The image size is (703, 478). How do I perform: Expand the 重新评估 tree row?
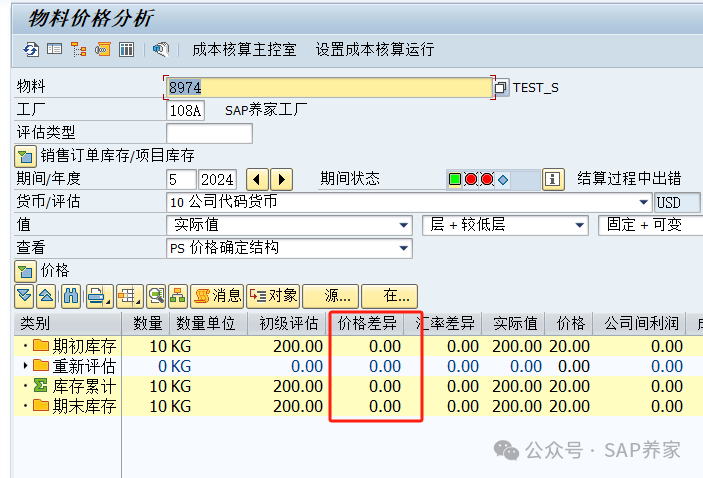tap(26, 366)
